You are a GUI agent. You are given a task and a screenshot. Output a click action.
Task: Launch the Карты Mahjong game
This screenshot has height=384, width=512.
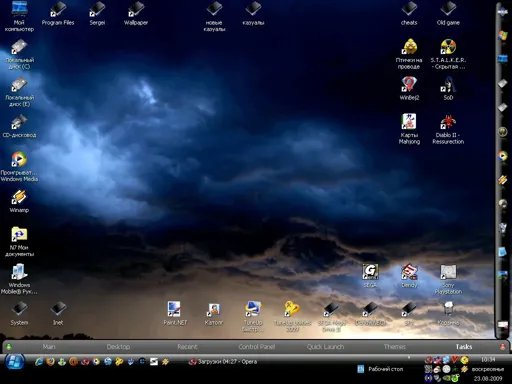tap(409, 129)
